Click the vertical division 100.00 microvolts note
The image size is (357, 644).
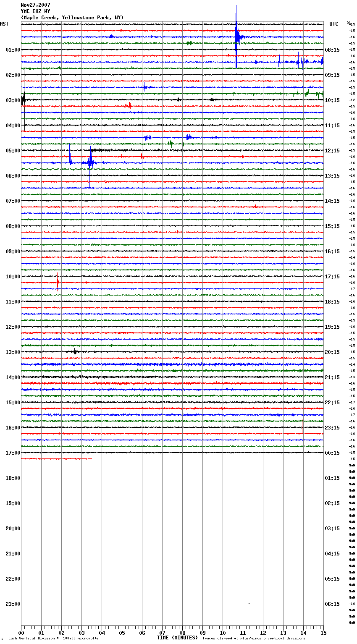[x=53, y=639]
